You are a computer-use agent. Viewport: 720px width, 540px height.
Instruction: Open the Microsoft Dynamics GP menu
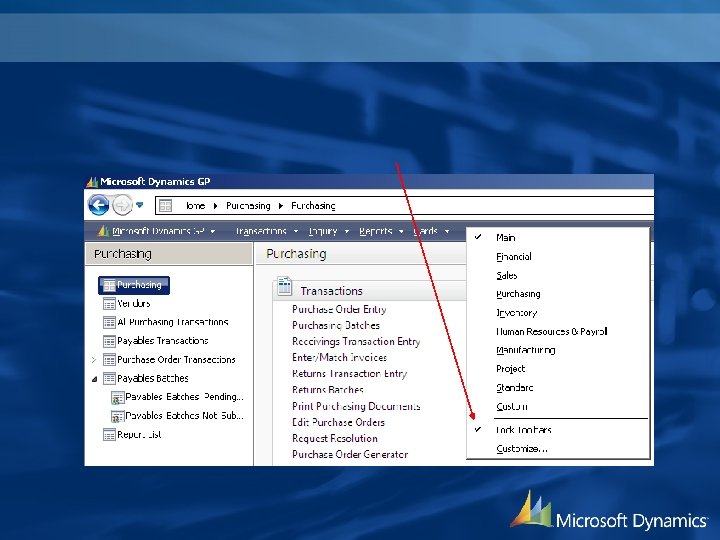158,231
